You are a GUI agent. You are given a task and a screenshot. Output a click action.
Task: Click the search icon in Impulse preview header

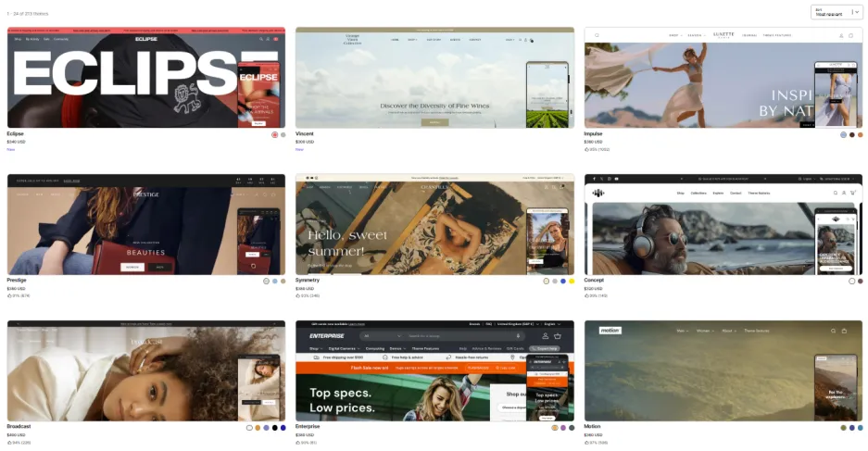click(x=598, y=35)
